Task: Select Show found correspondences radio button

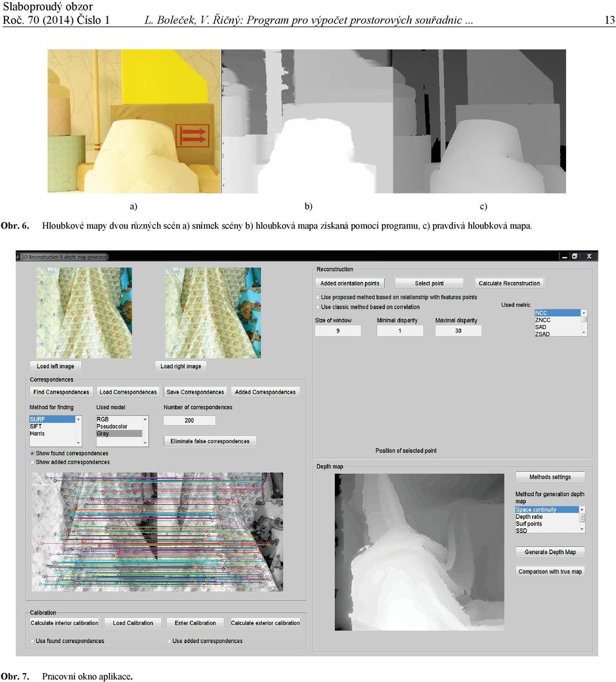Action: coord(32,453)
